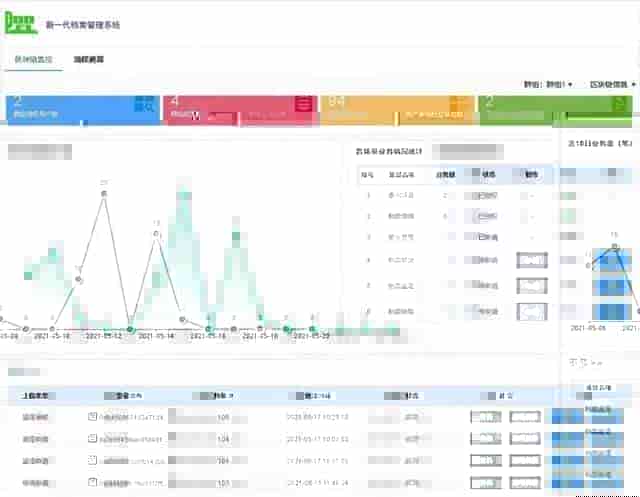Image resolution: width=640 pixels, height=497 pixels.
Task: Click the icon on the blue card
Action: (144, 104)
